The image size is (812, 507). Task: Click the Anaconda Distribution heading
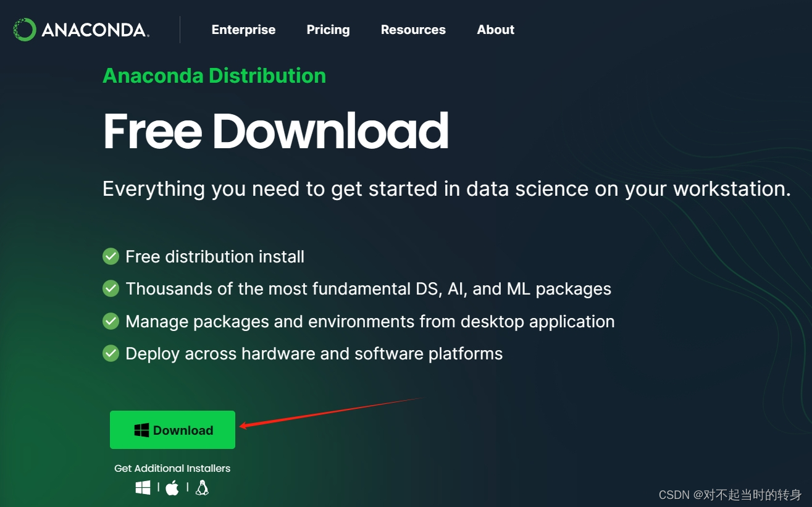coord(214,76)
